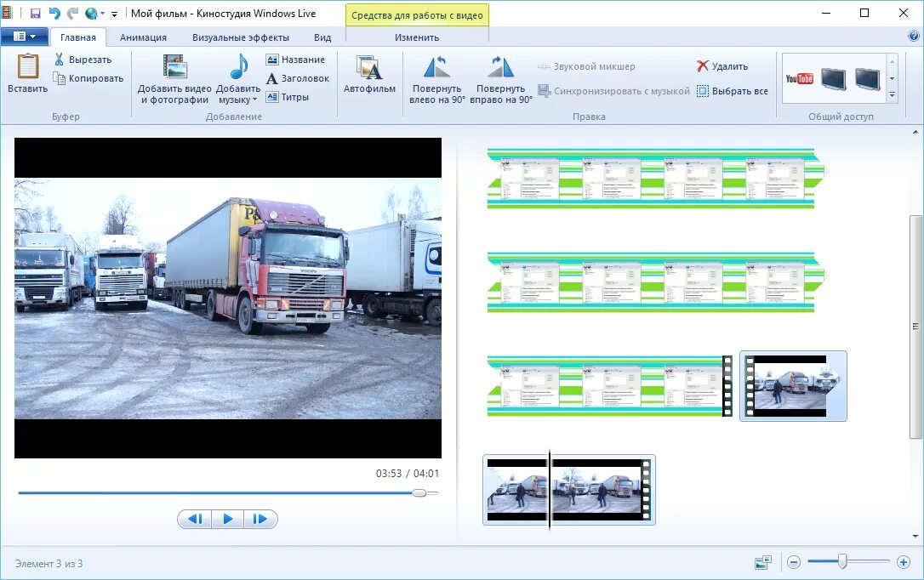Screen dimensions: 924x580
Task: Click the black playhead marker on timeline
Action: [x=550, y=490]
